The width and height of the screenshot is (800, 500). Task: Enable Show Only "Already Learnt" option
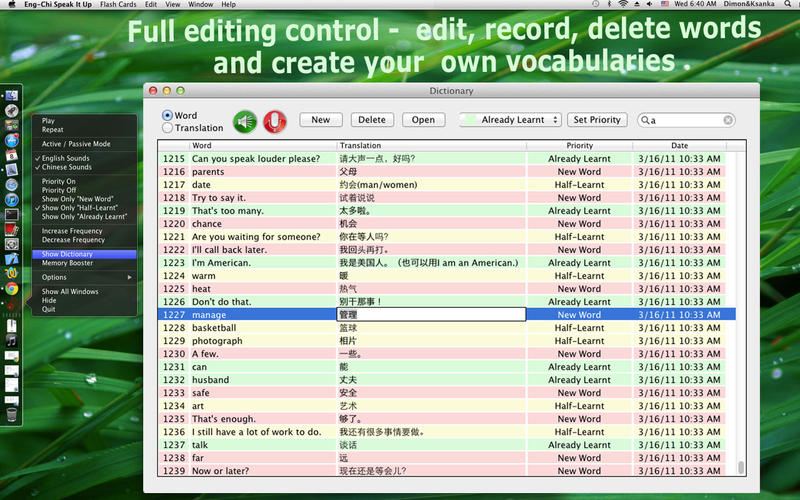(84, 217)
